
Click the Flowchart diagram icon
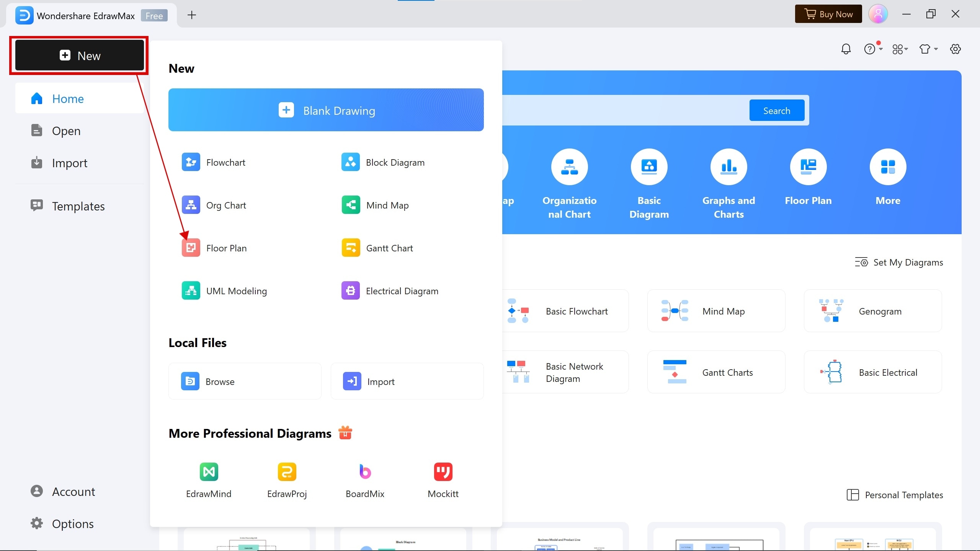point(191,161)
